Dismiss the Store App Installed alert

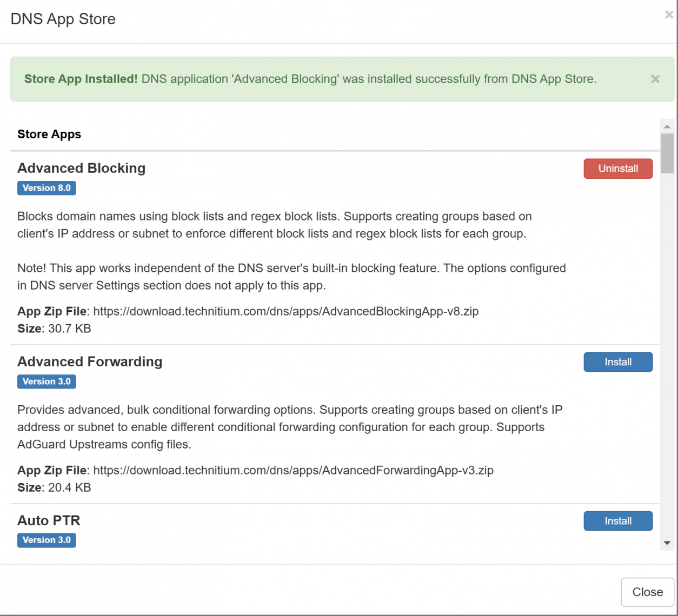pyautogui.click(x=655, y=79)
